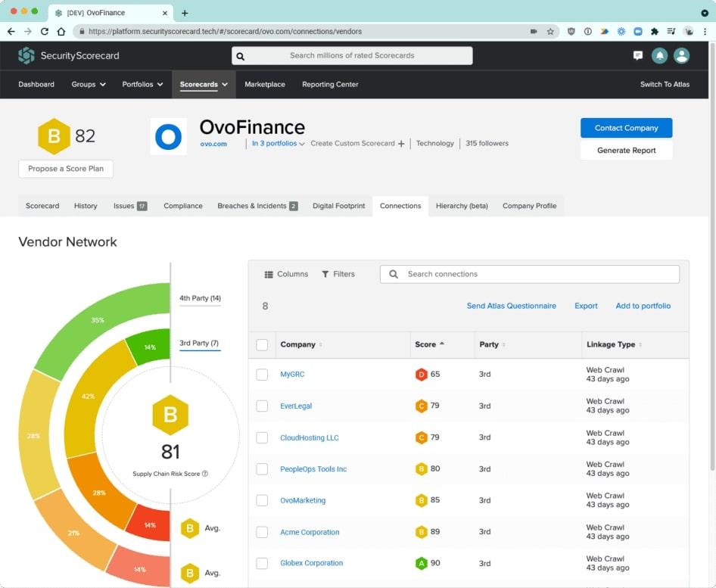The image size is (716, 588).
Task: Reload the page
Action: [45, 32]
